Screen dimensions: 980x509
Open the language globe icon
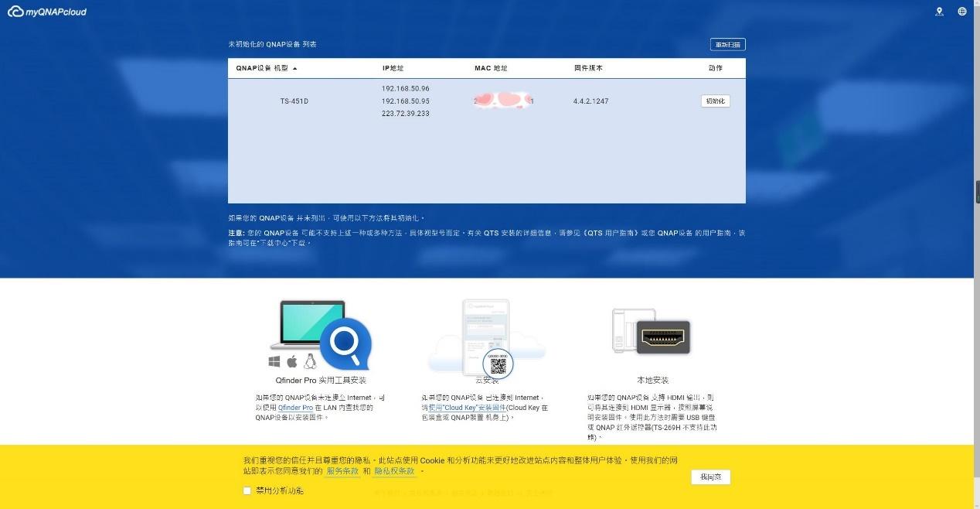tap(961, 11)
